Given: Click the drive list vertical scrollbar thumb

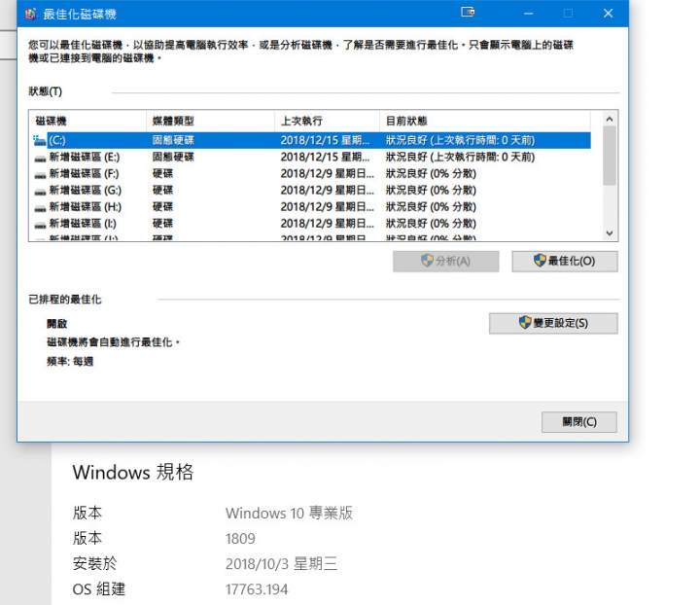Looking at the screenshot, I should tap(610, 156).
